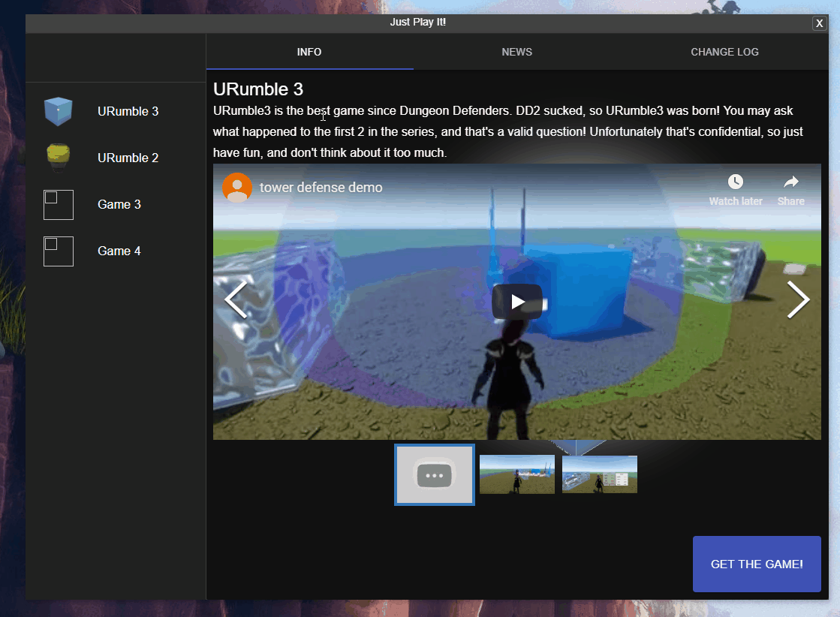
Task: Select the third screenshot thumbnail
Action: (600, 474)
